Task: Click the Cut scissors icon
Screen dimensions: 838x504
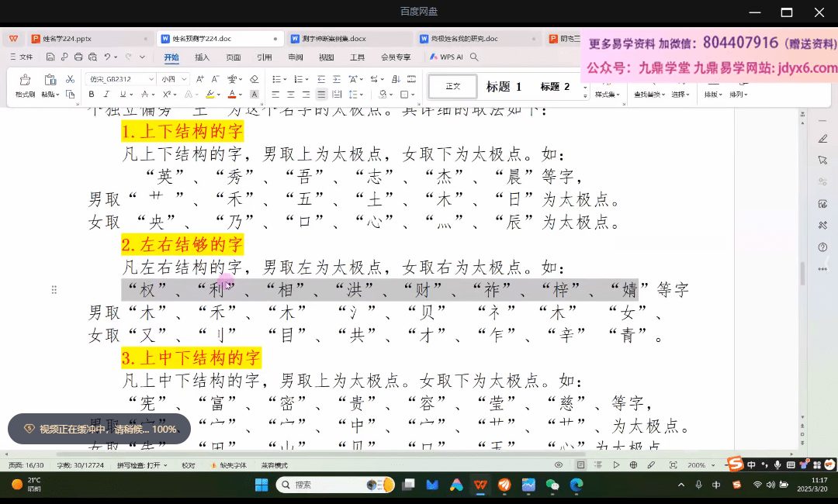Action: (70, 79)
